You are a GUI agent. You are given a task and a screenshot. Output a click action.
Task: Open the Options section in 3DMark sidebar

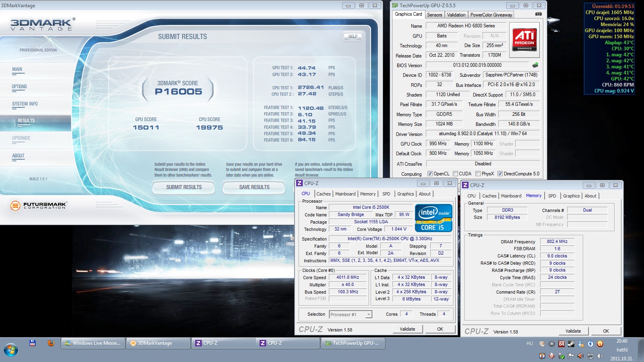19,87
